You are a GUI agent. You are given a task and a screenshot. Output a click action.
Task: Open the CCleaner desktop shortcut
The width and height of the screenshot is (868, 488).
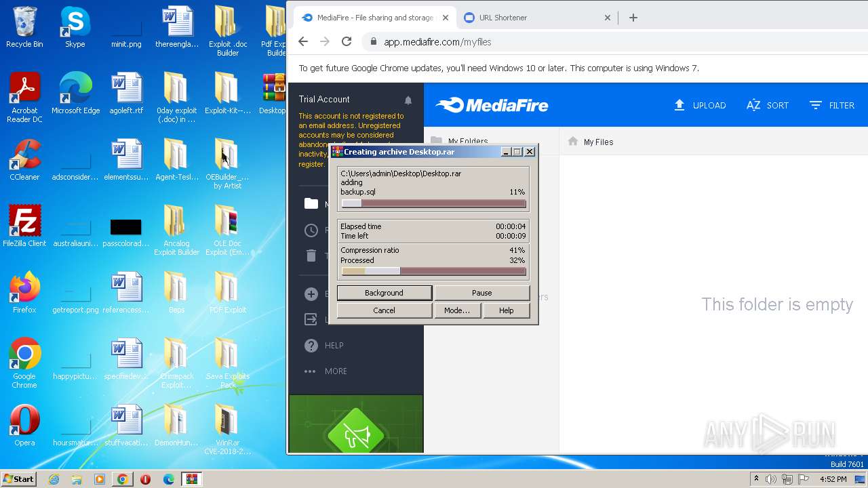[24, 160]
